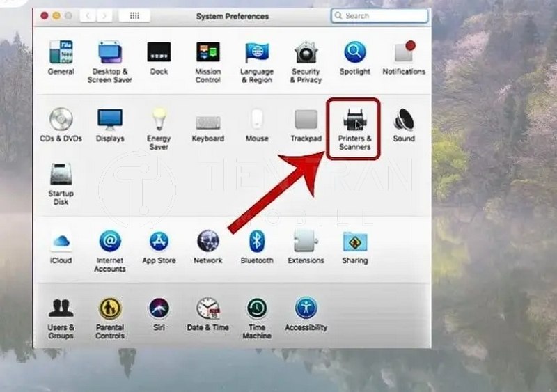Close the System Preferences window
This screenshot has width=557, height=392.
pyautogui.click(x=45, y=16)
